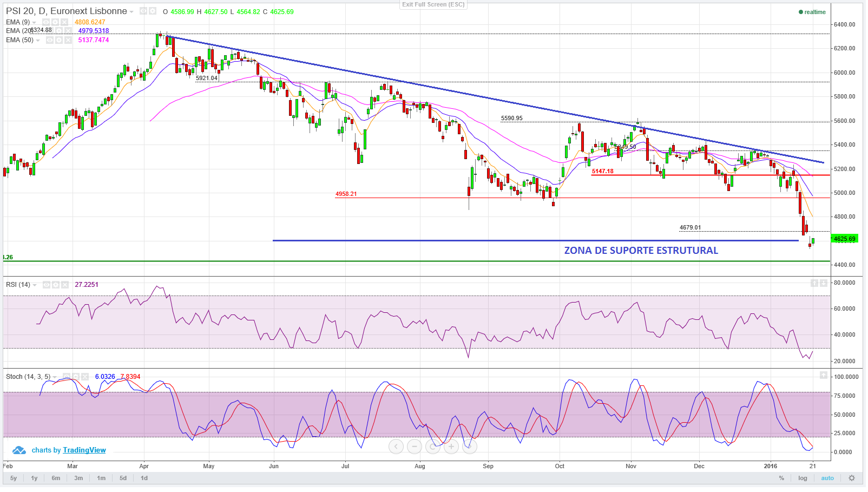Image resolution: width=868 pixels, height=492 pixels.
Task: Open PSI 20 main series settings gear
Action: coord(153,11)
